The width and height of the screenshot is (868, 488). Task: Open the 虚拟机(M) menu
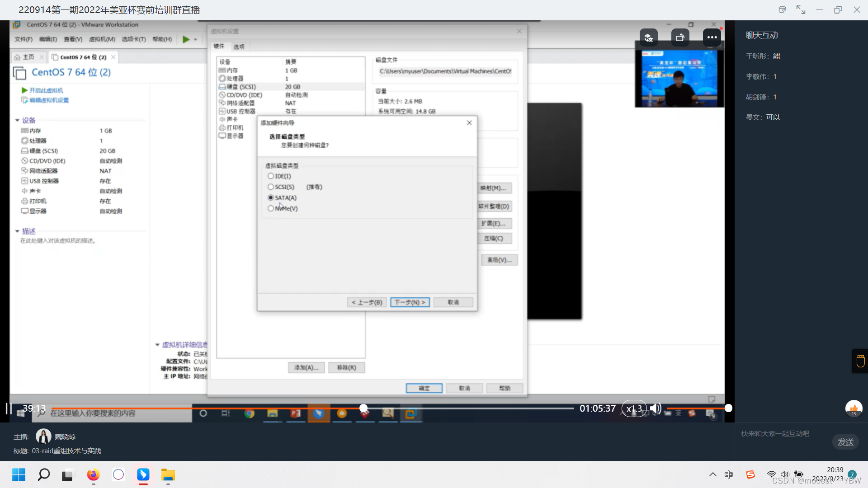102,39
